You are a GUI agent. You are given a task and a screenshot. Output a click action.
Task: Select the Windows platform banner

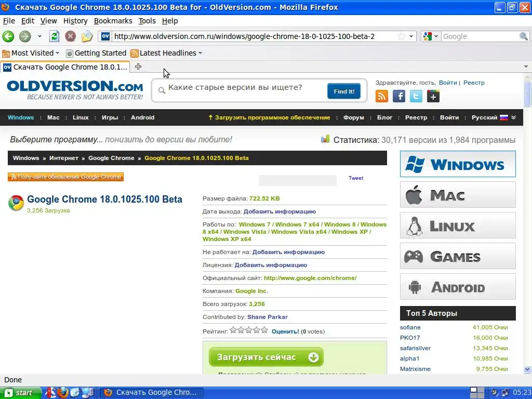point(458,164)
